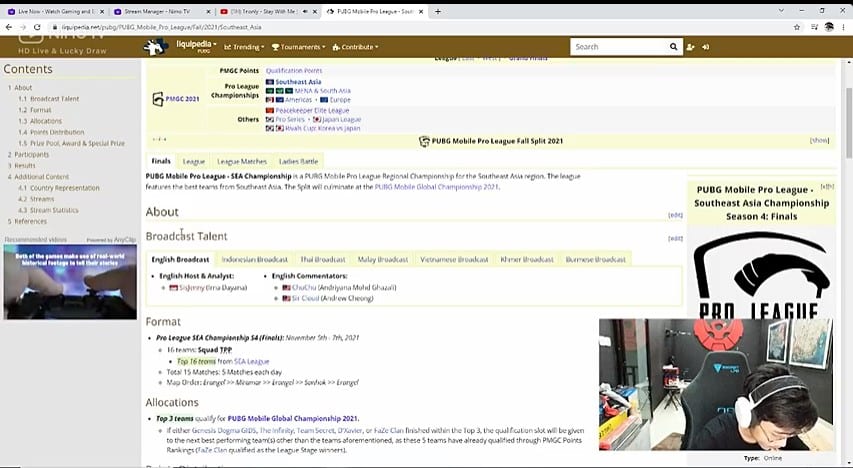This screenshot has height=468, width=853.
Task: Click the Pro League infobox logo image
Action: (x=762, y=275)
